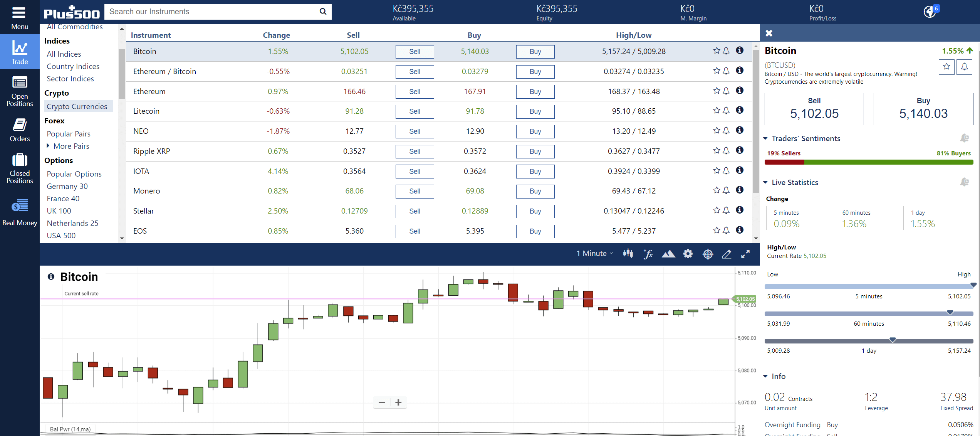980x436 pixels.
Task: Favorite Ethereum / Bitcoin with star
Action: (717, 71)
